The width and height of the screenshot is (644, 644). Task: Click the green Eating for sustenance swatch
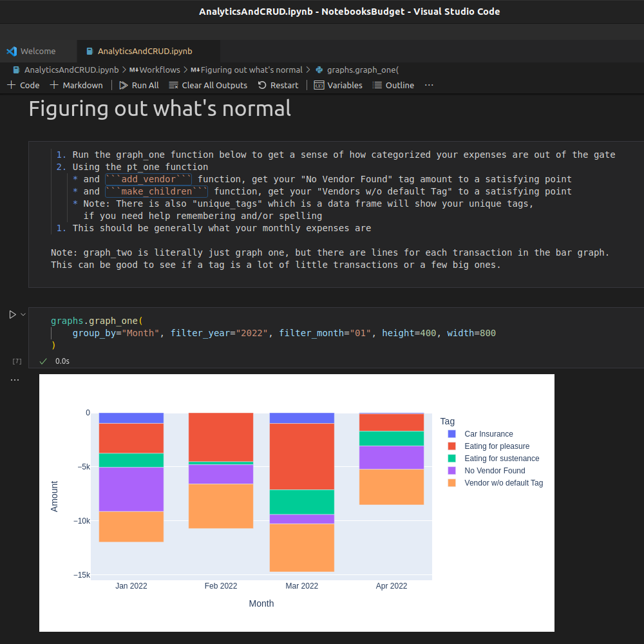pyautogui.click(x=452, y=459)
